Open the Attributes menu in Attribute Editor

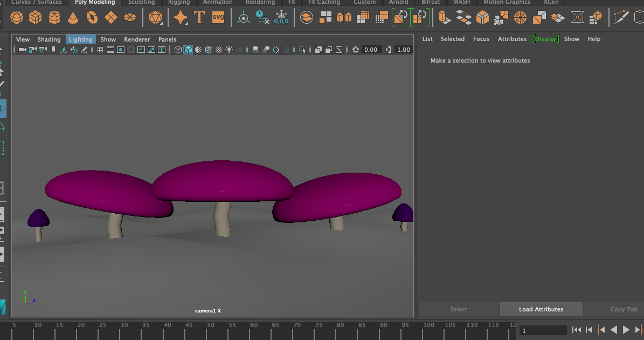click(512, 39)
